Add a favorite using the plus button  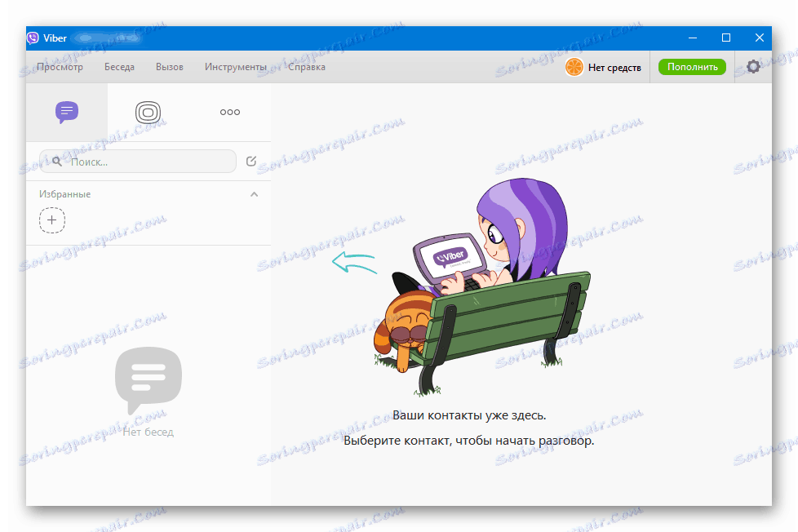[52, 220]
